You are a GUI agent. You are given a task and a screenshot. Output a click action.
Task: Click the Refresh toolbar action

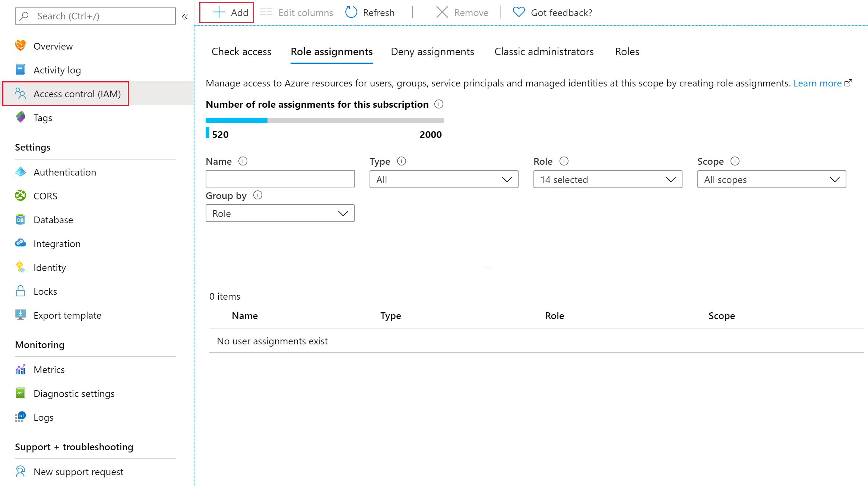tap(369, 13)
